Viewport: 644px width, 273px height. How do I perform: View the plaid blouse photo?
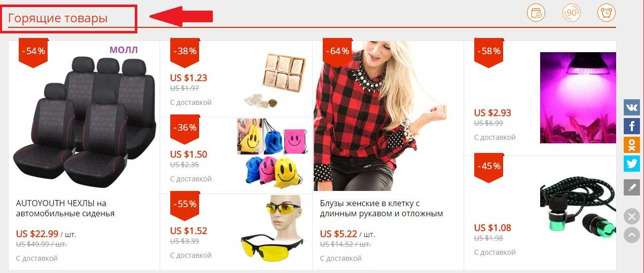(x=380, y=116)
